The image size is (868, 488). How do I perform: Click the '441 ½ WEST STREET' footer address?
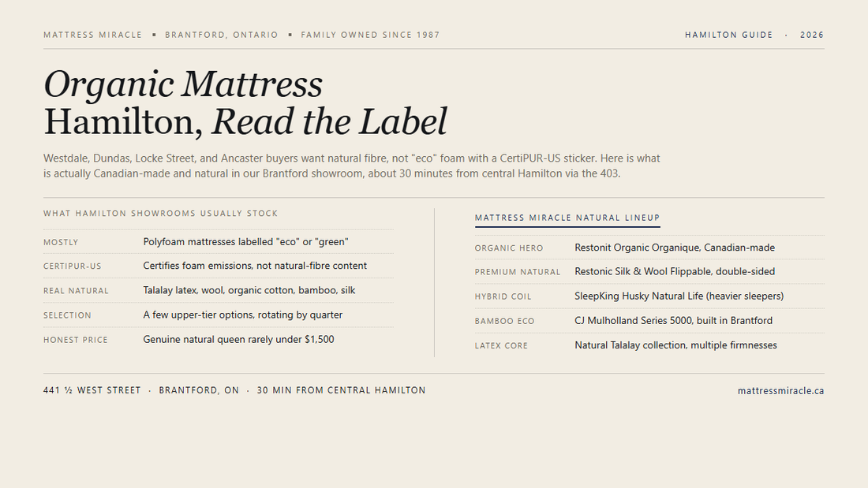coord(92,390)
